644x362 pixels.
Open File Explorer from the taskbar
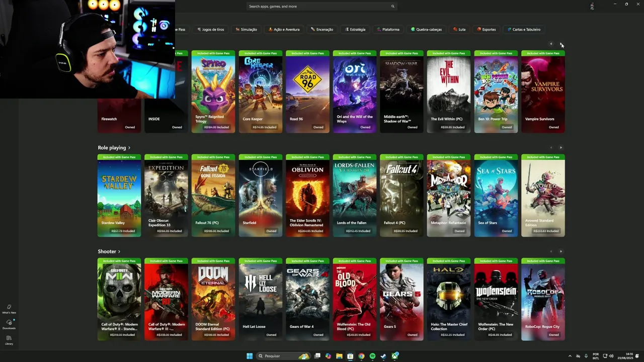(339, 356)
